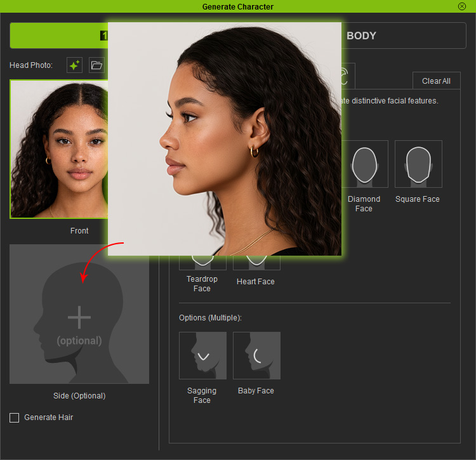Enable the Generate Hair checkbox

tap(14, 417)
